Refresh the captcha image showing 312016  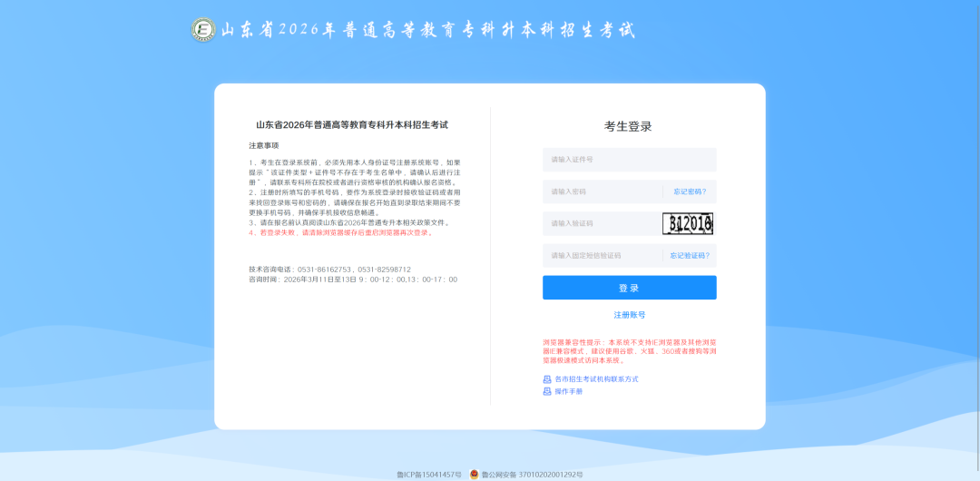click(687, 223)
